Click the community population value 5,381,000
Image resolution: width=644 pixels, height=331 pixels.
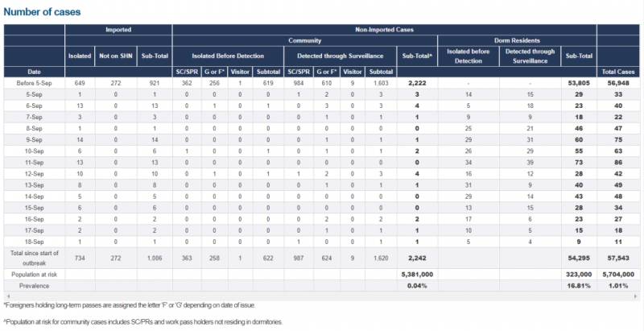coord(417,273)
